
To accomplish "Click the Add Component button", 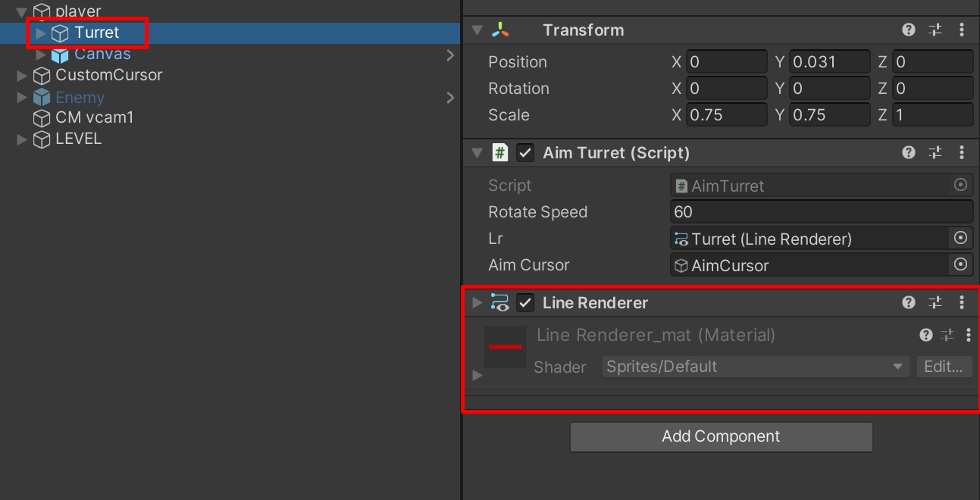I will 721,436.
